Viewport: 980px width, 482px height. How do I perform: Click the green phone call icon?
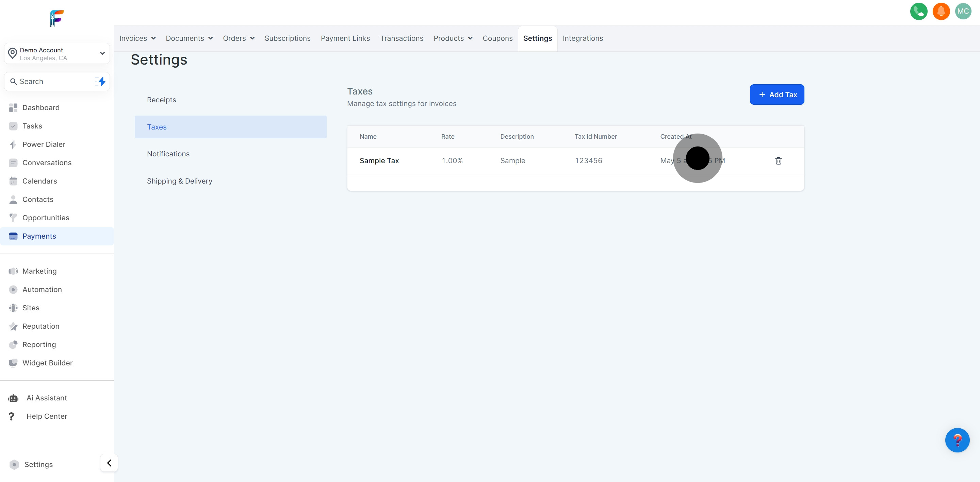[918, 12]
